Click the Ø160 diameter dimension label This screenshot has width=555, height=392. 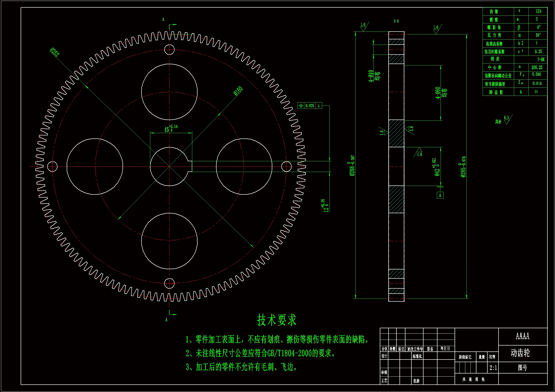click(238, 91)
